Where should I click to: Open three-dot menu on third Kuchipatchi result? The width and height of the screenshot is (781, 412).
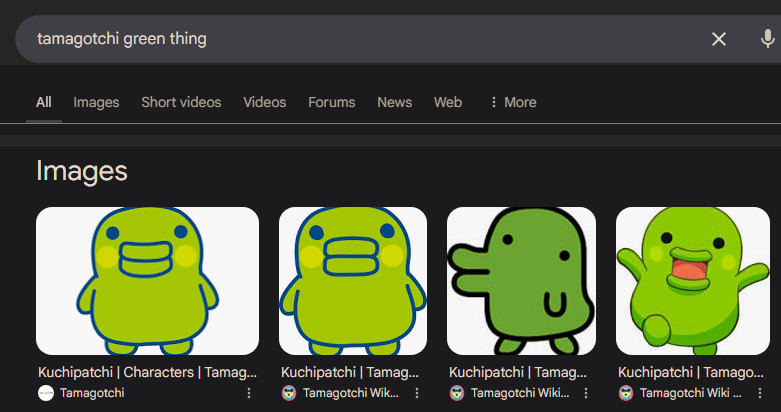pos(586,393)
